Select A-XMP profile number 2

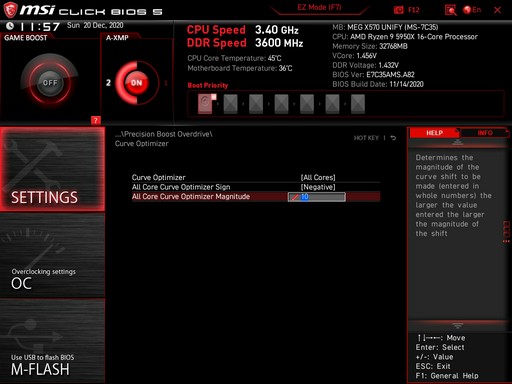108,83
